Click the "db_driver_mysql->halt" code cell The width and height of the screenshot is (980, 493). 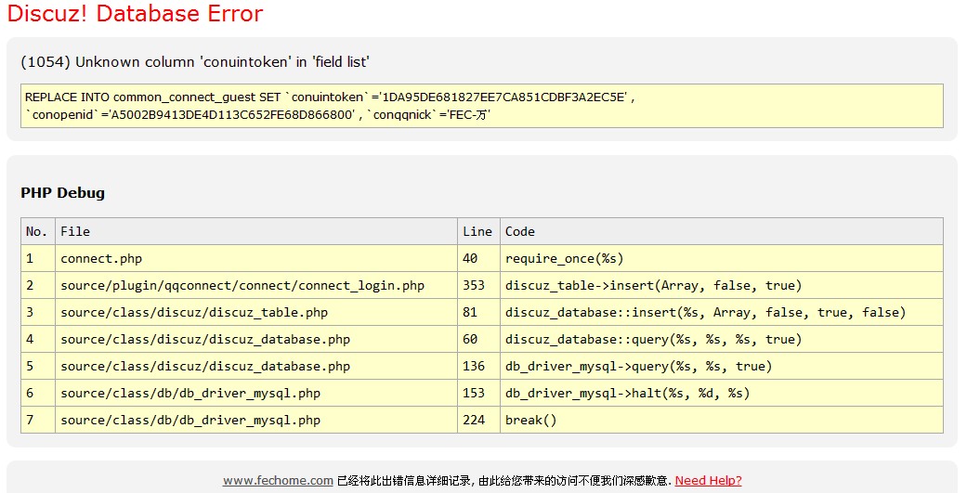627,393
